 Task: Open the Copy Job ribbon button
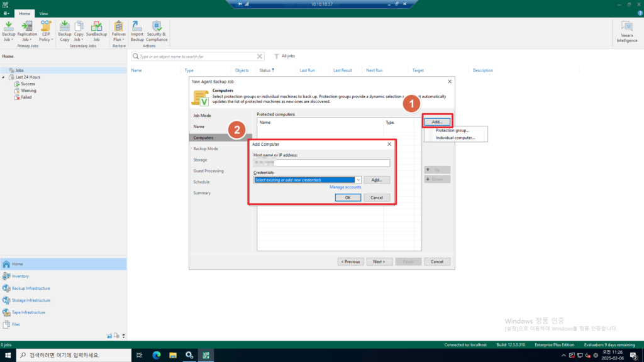tap(79, 31)
